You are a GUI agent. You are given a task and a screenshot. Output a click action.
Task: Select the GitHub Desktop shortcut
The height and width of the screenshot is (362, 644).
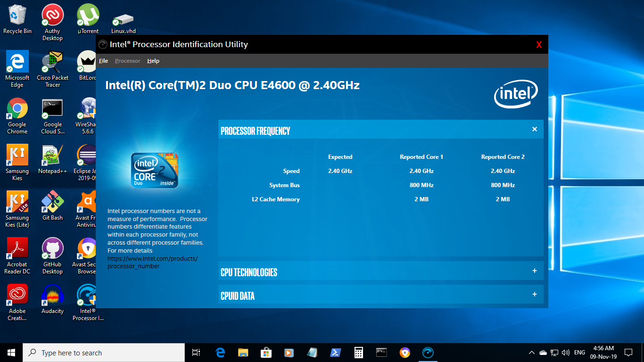52,256
